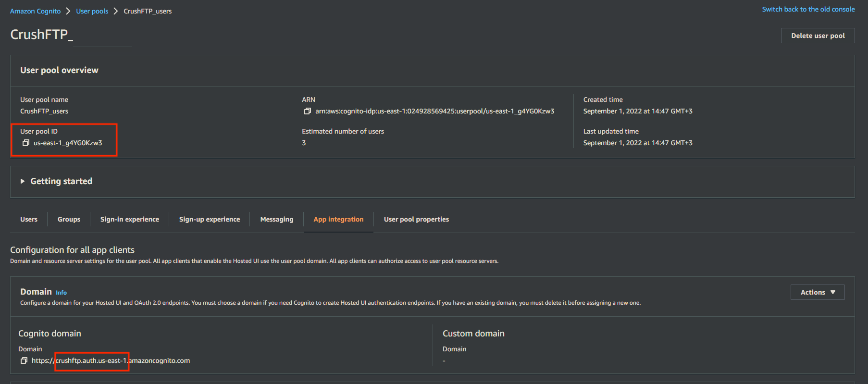
Task: Expand the Getting started section
Action: point(23,181)
